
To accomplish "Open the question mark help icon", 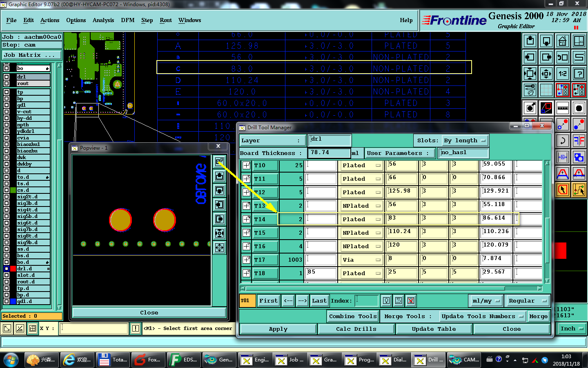I will click(x=579, y=74).
